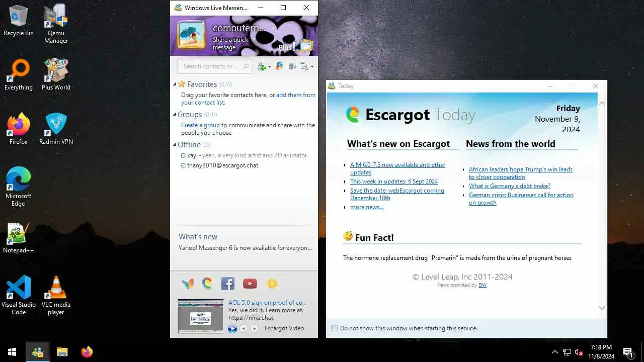Select the Visual Studio Code desktop icon
The width and height of the screenshot is (644, 362).
coord(19,295)
